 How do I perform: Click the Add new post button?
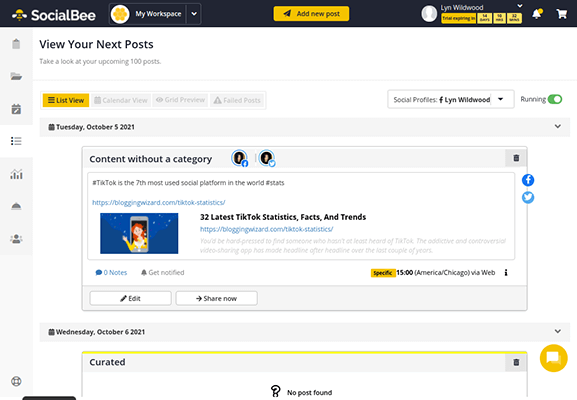pos(311,14)
